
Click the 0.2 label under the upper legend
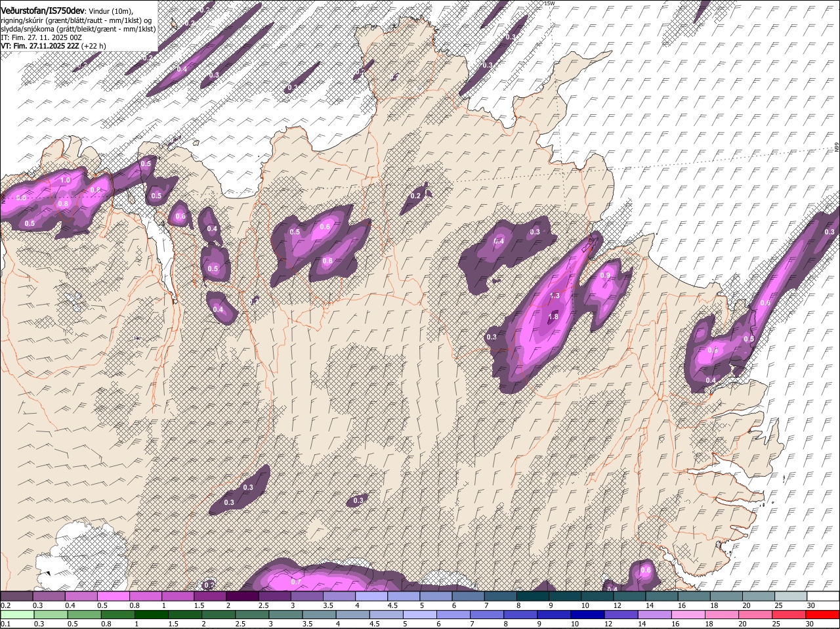5,605
